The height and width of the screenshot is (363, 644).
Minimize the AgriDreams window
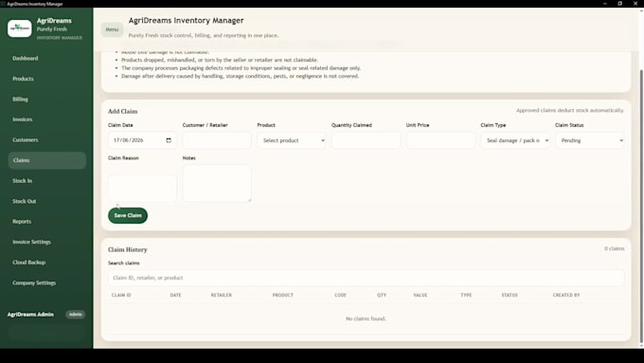tap(604, 3)
